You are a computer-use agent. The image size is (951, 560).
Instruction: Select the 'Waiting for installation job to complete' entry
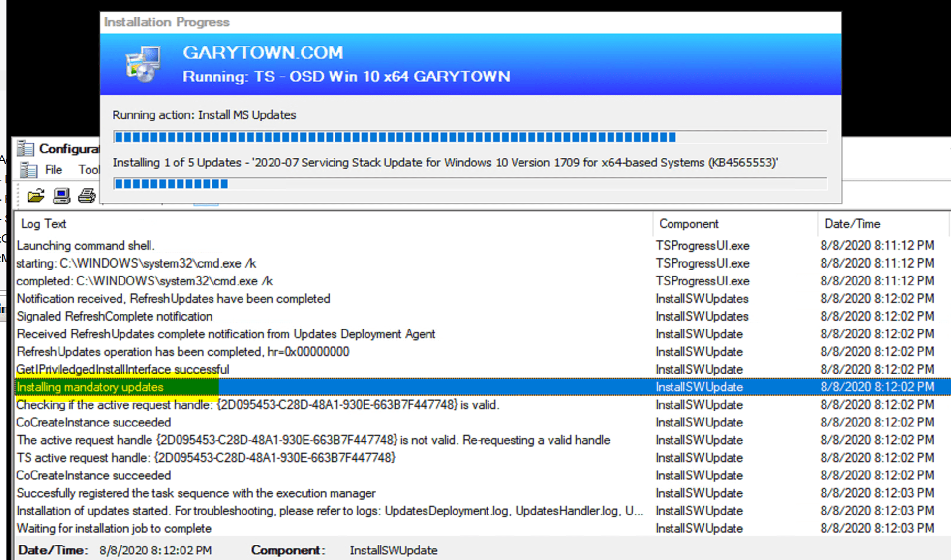113,528
